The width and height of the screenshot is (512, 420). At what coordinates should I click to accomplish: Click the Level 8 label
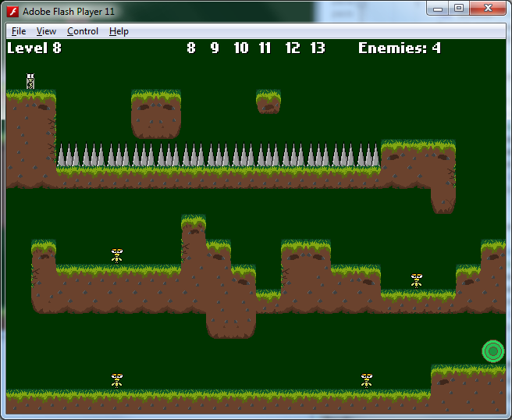[34, 48]
